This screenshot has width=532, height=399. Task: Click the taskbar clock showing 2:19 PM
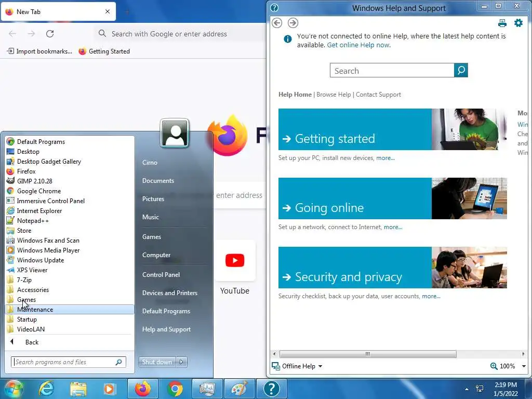coord(506,389)
